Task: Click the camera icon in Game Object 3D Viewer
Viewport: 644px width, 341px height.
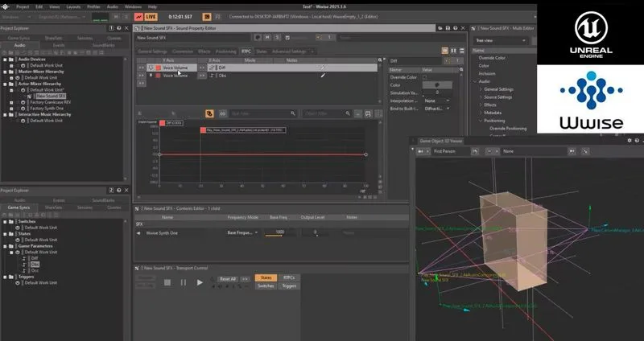Action: pyautogui.click(x=420, y=151)
